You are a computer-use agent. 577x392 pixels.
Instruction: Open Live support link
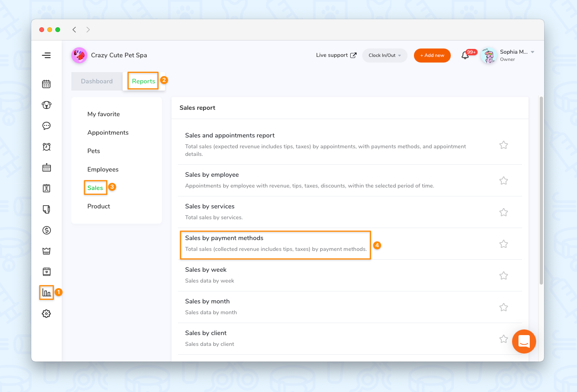point(336,55)
